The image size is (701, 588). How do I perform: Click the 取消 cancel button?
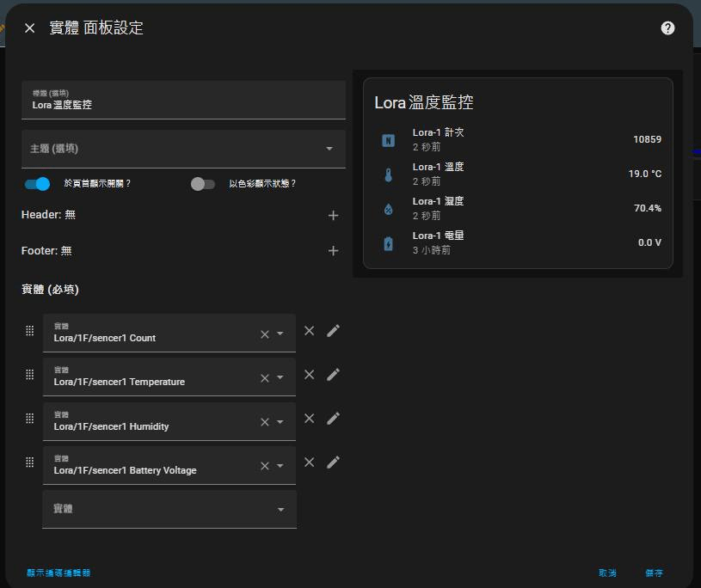607,573
